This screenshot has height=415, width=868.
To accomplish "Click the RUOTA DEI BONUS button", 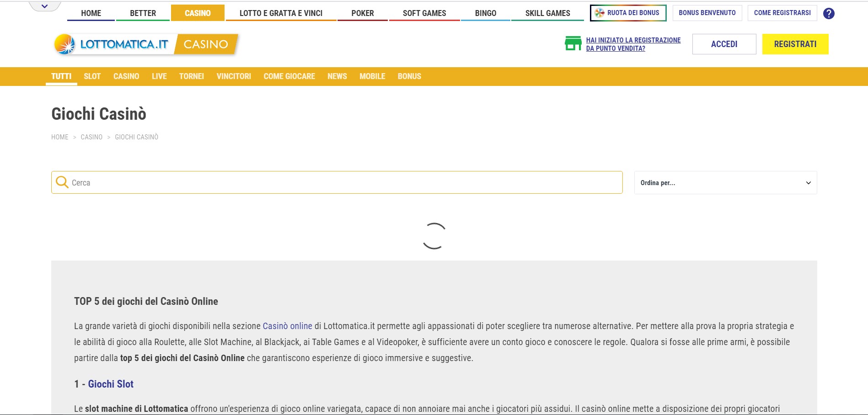I will 628,13.
